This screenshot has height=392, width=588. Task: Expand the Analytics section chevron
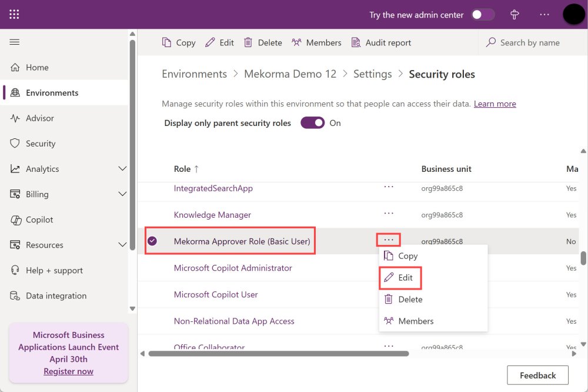[122, 169]
